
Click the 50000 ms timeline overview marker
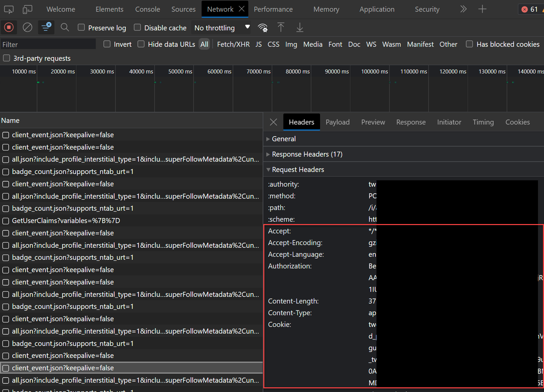click(x=180, y=71)
